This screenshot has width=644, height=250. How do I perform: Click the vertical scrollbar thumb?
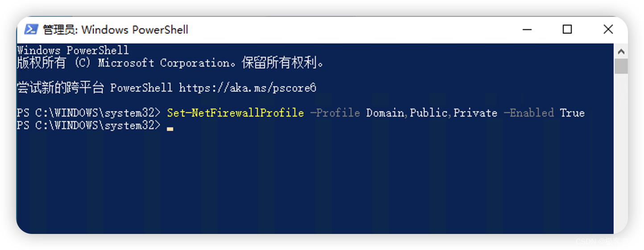pyautogui.click(x=621, y=66)
